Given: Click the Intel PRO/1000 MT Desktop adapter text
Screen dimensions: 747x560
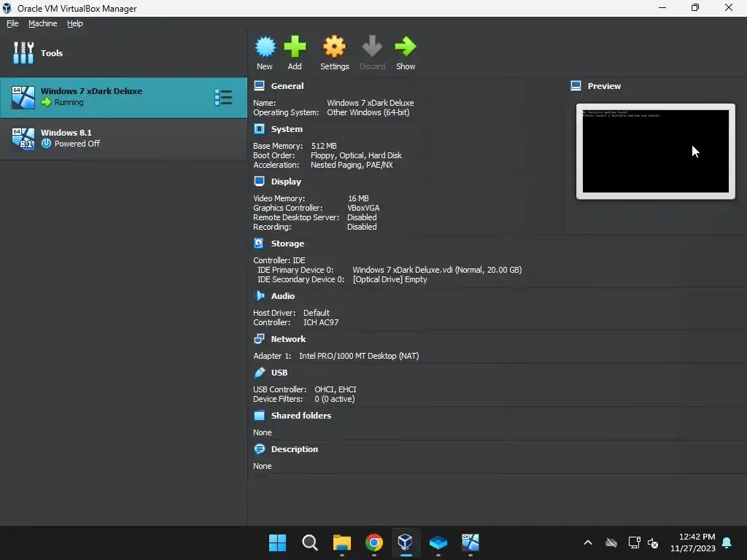Looking at the screenshot, I should pos(359,356).
